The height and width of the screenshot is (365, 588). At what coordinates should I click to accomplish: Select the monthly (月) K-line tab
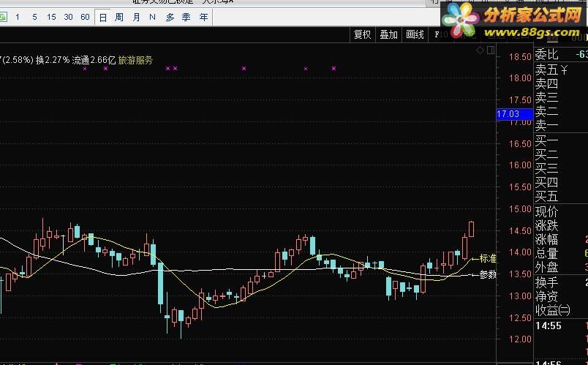[x=136, y=18]
